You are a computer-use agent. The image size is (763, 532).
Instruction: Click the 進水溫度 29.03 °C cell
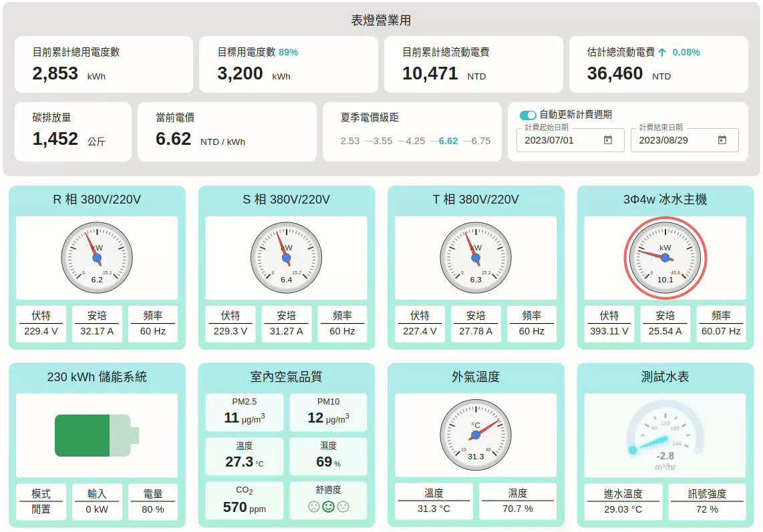(x=623, y=501)
